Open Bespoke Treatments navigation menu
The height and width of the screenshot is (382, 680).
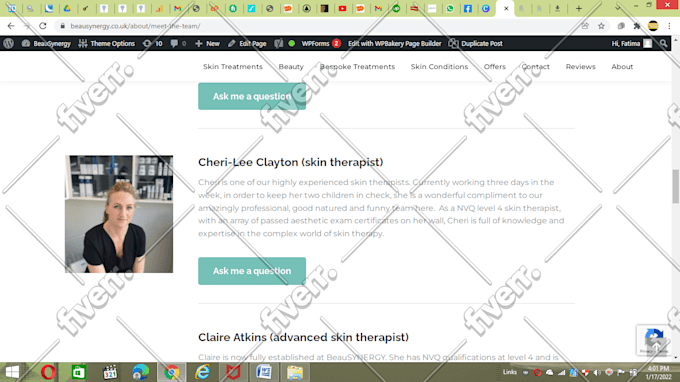[x=357, y=66]
